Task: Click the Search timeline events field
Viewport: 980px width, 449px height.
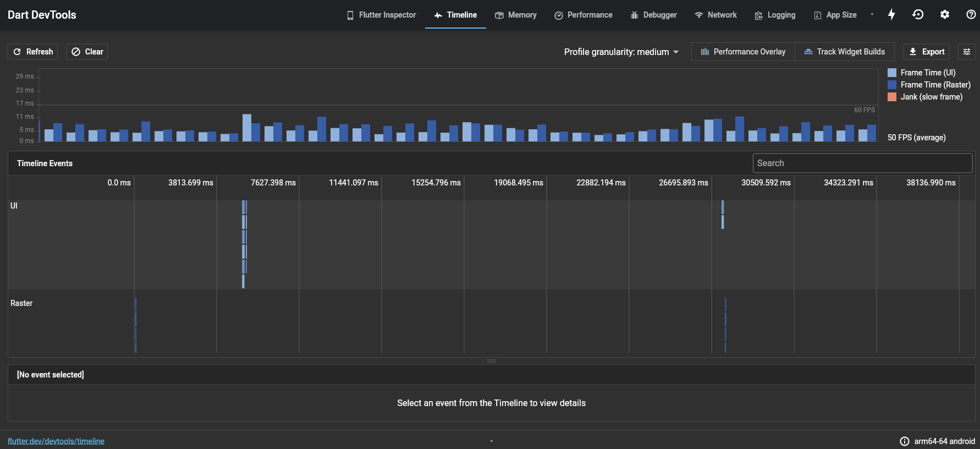Action: coord(862,163)
